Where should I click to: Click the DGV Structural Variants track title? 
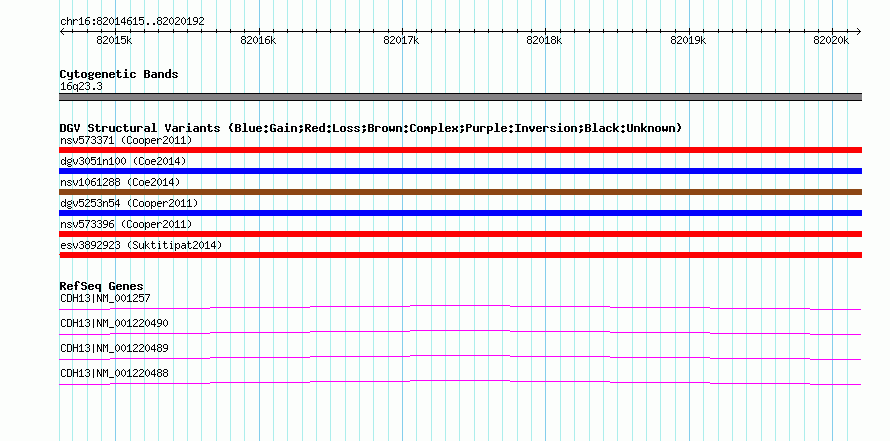tap(371, 128)
